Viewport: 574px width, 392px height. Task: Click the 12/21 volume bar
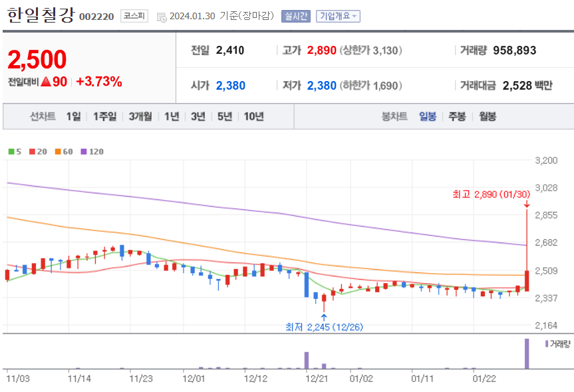tap(307, 360)
